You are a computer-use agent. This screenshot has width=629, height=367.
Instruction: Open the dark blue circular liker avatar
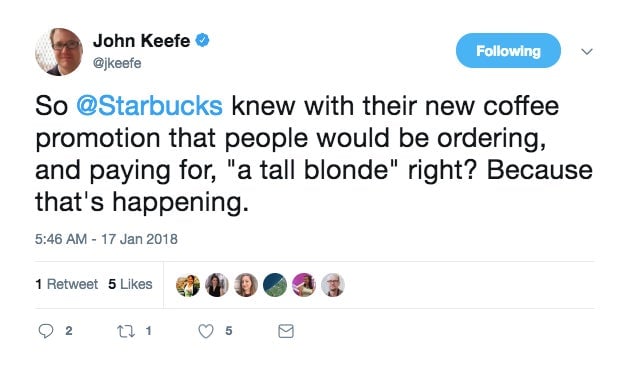[x=275, y=285]
